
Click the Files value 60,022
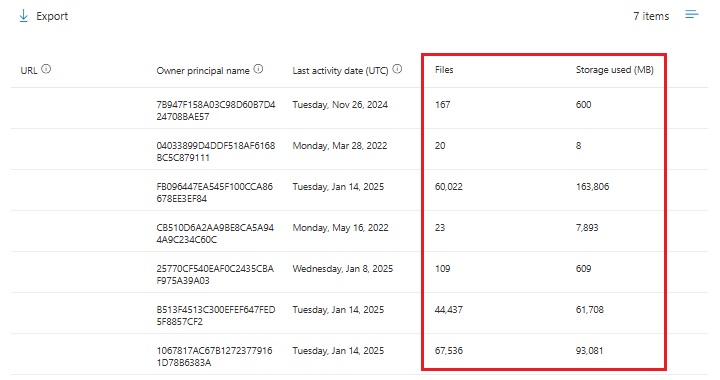pyautogui.click(x=449, y=187)
